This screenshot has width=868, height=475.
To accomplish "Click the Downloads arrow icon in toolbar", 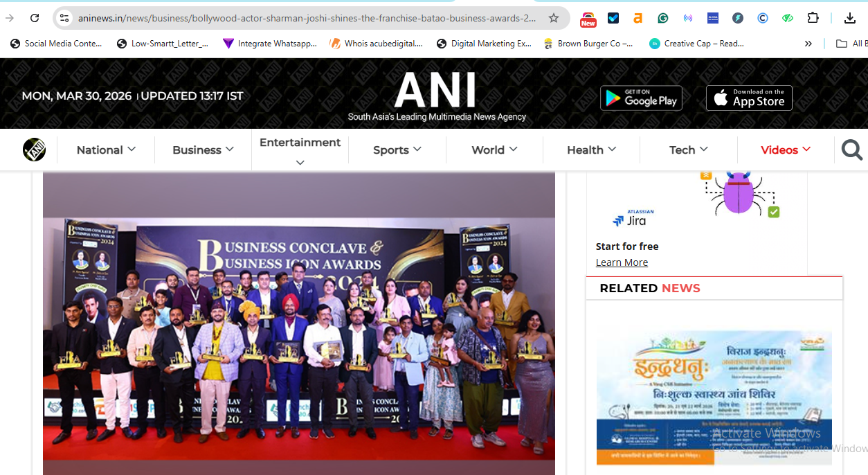I will (x=850, y=18).
